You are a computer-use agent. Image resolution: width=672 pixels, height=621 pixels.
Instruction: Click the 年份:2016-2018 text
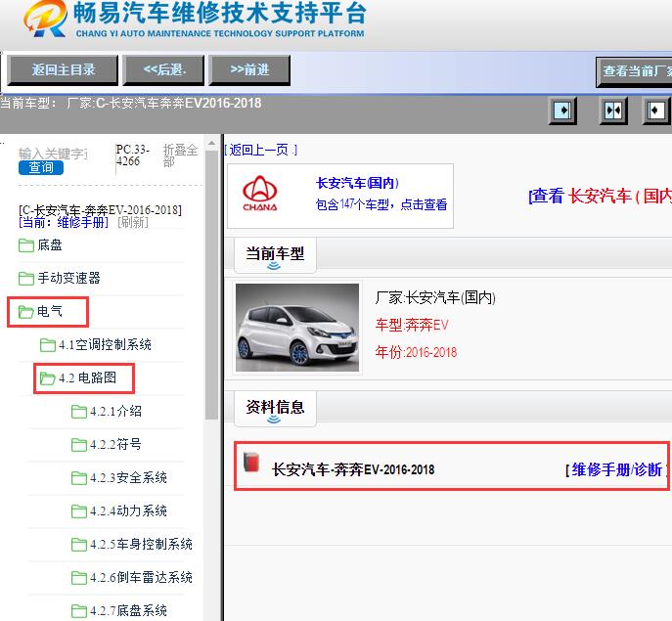[416, 352]
